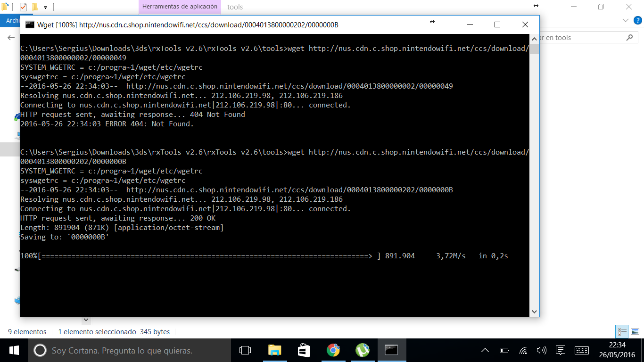Image resolution: width=644 pixels, height=362 pixels.
Task: Open the Herramientas de aplicación ribbon tab
Action: (x=180, y=7)
